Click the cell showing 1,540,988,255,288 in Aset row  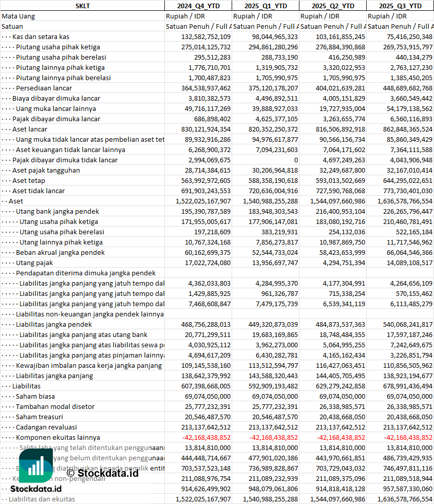(x=271, y=201)
